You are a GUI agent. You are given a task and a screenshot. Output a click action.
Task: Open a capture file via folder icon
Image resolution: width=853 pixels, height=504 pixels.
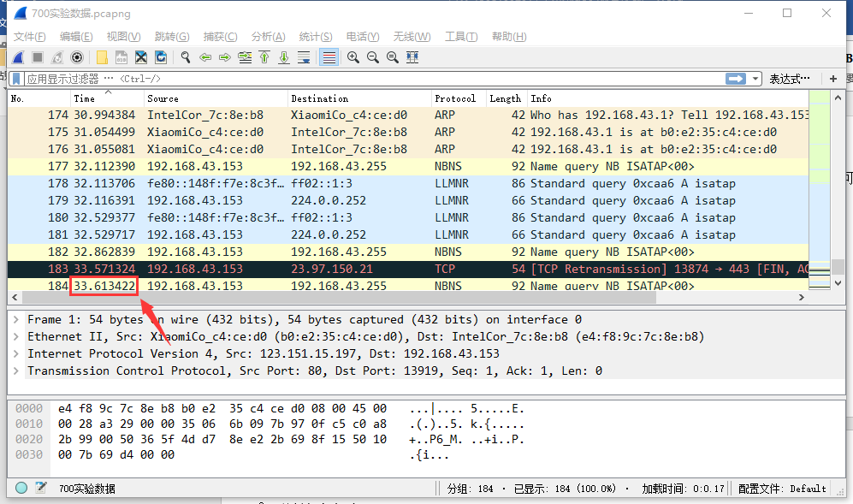[102, 57]
